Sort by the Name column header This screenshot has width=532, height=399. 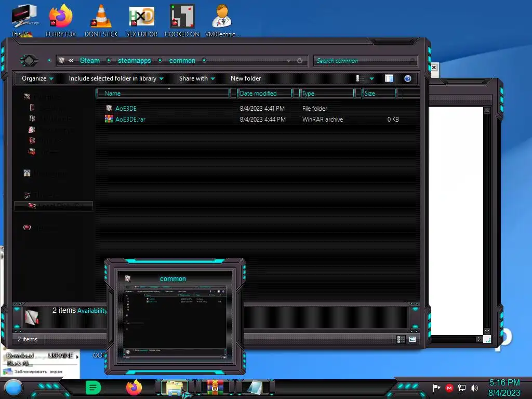tap(163, 94)
